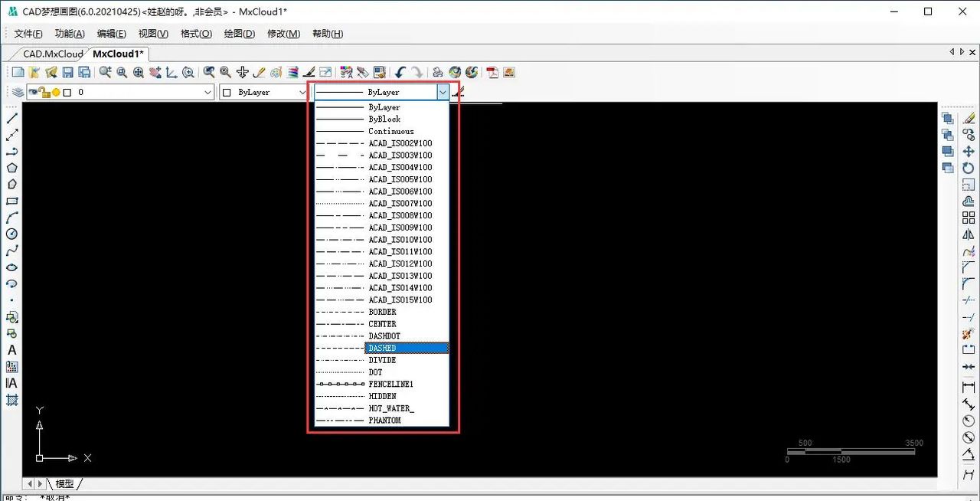
Task: Click ByLayer color swatch box
Action: point(227,93)
